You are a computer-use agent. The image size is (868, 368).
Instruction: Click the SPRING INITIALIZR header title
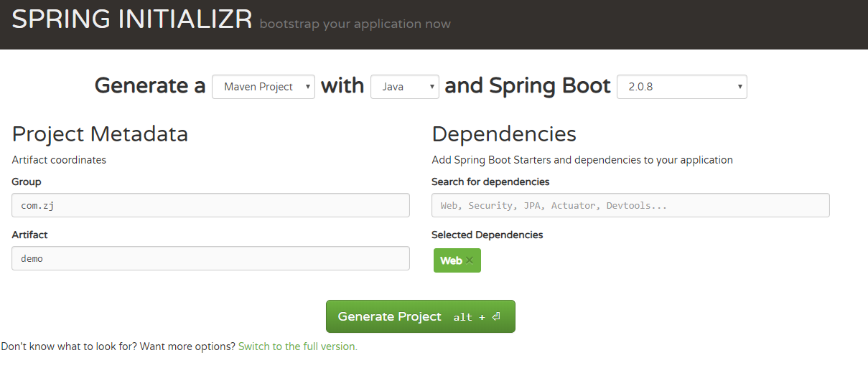132,19
